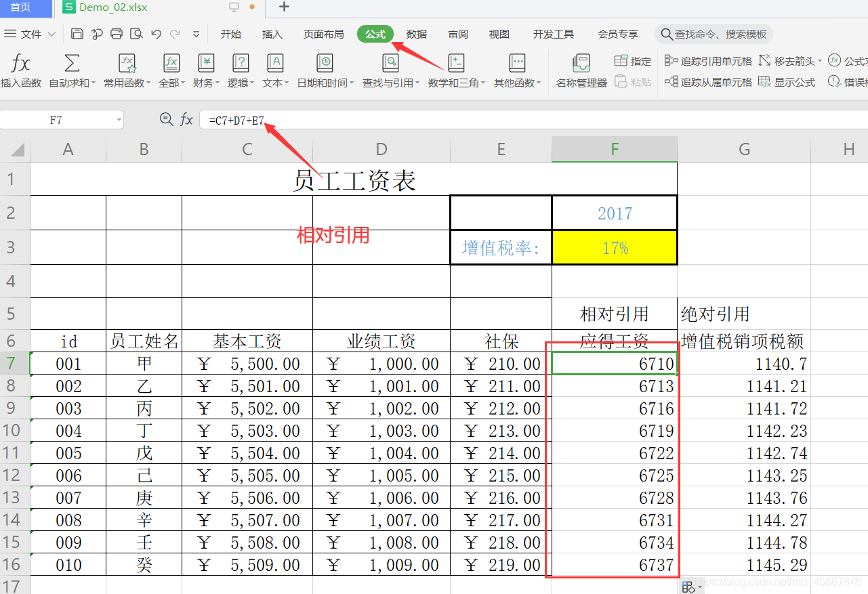
Task: Click the 增值税销项税额 header cell
Action: [744, 341]
